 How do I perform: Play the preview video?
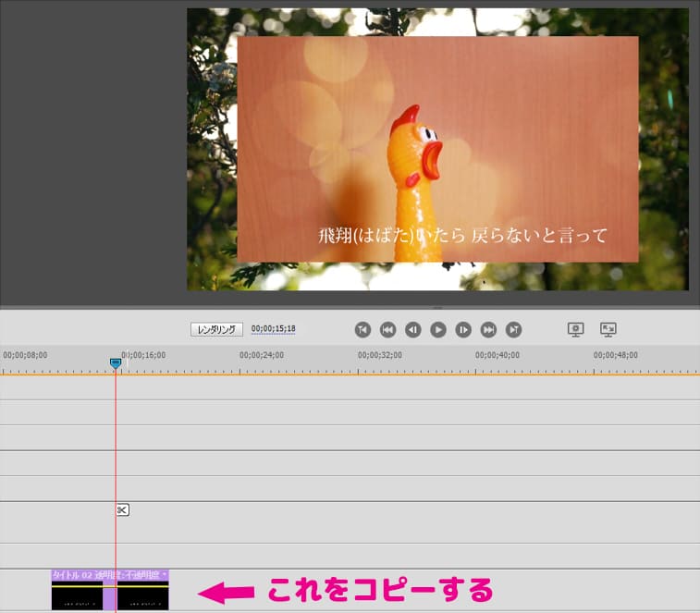tap(438, 329)
